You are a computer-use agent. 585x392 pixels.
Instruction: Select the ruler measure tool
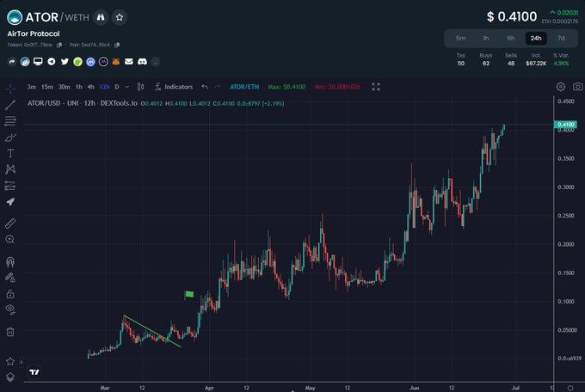tap(10, 224)
